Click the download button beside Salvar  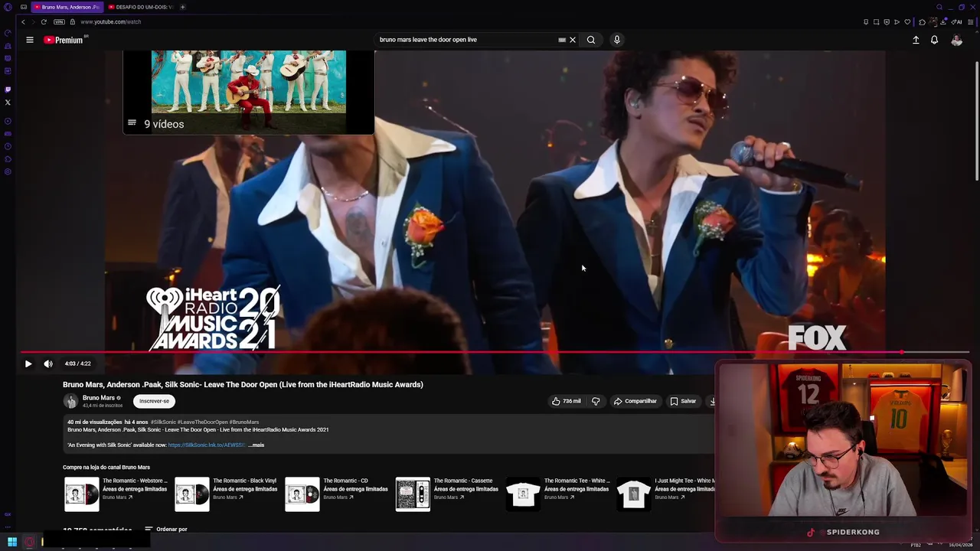(x=712, y=401)
